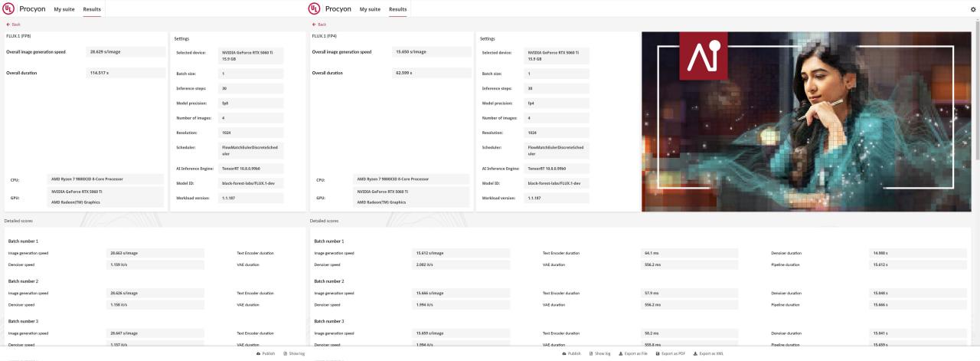The height and width of the screenshot is (361, 980).
Task: Select Results tab in right window
Action: point(398,9)
